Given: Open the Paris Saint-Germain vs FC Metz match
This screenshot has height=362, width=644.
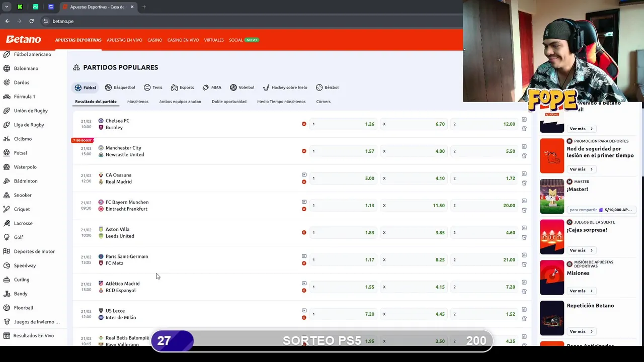Looking at the screenshot, I should [127, 260].
